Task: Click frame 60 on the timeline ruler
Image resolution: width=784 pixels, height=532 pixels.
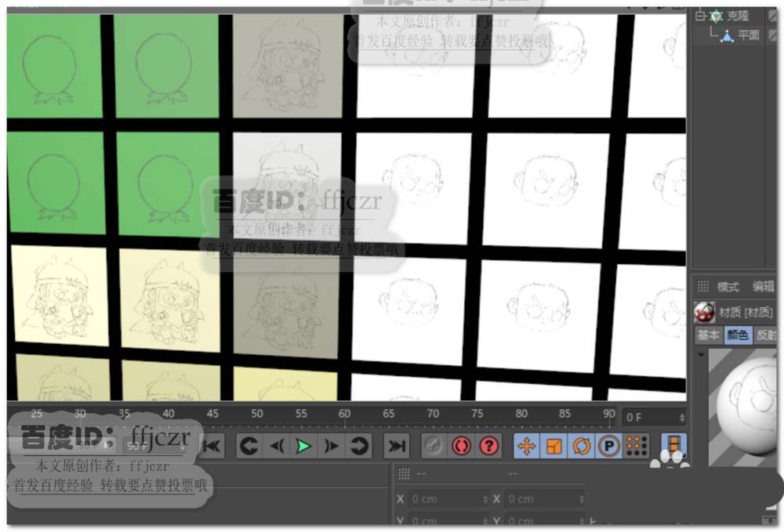Action: [344, 414]
